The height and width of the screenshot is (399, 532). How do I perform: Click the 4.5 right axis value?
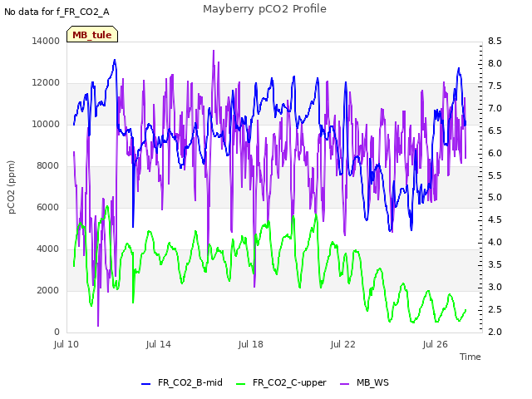pyautogui.click(x=495, y=219)
